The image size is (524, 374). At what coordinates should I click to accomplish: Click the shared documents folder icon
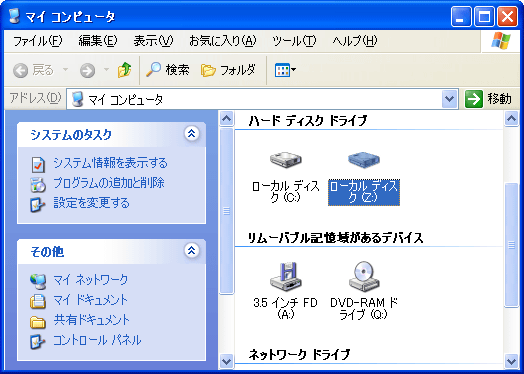tap(38, 322)
